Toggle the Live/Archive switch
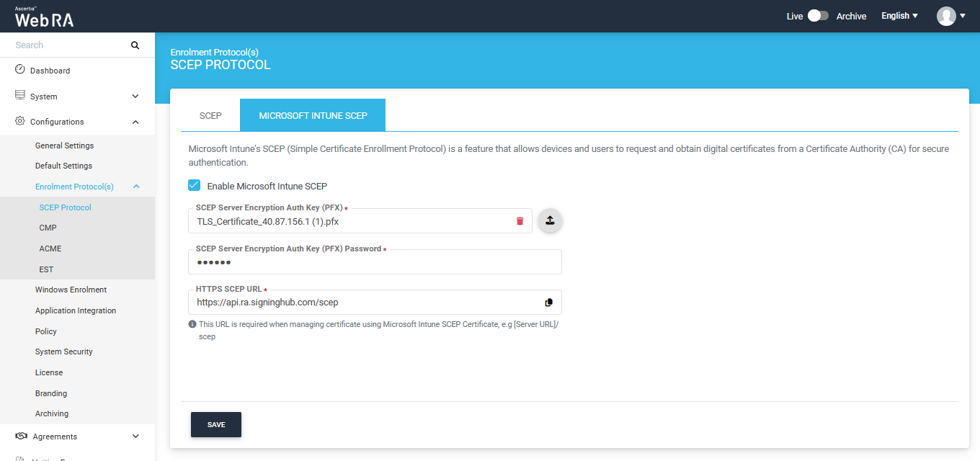Image resolution: width=980 pixels, height=461 pixels. coord(818,16)
